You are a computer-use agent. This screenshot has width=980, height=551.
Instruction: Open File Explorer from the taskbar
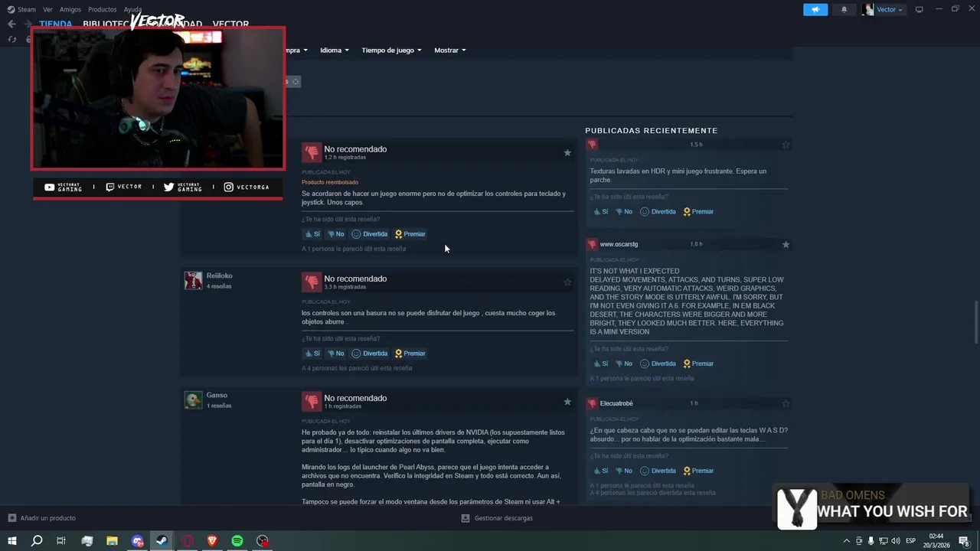click(112, 541)
